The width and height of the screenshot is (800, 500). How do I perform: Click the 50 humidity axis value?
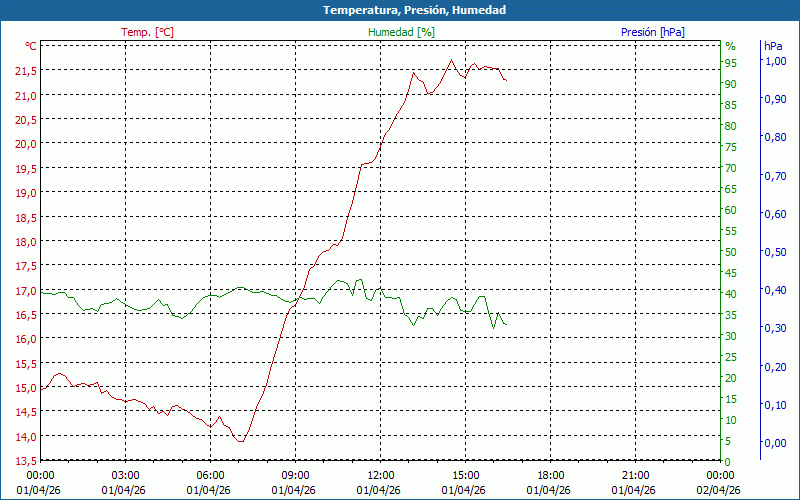(x=731, y=252)
